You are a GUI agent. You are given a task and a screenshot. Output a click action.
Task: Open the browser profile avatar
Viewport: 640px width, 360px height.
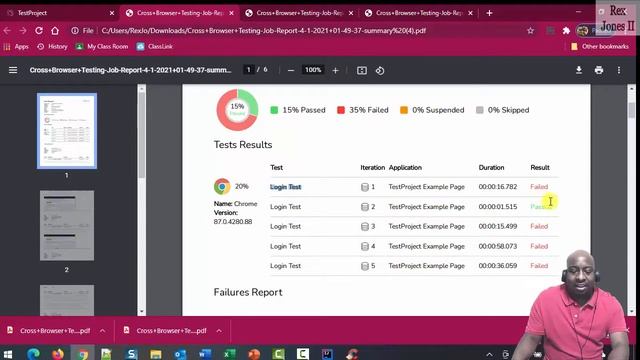(583, 31)
